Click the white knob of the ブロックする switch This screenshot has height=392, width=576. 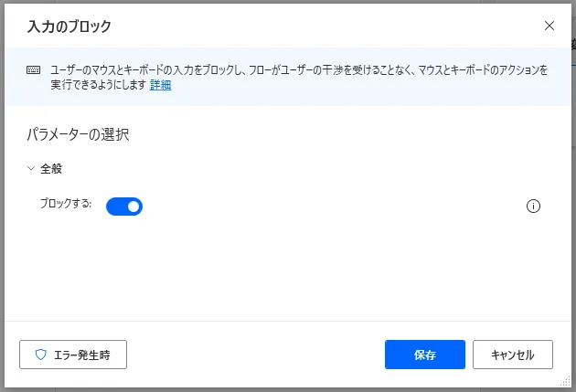[x=133, y=207]
